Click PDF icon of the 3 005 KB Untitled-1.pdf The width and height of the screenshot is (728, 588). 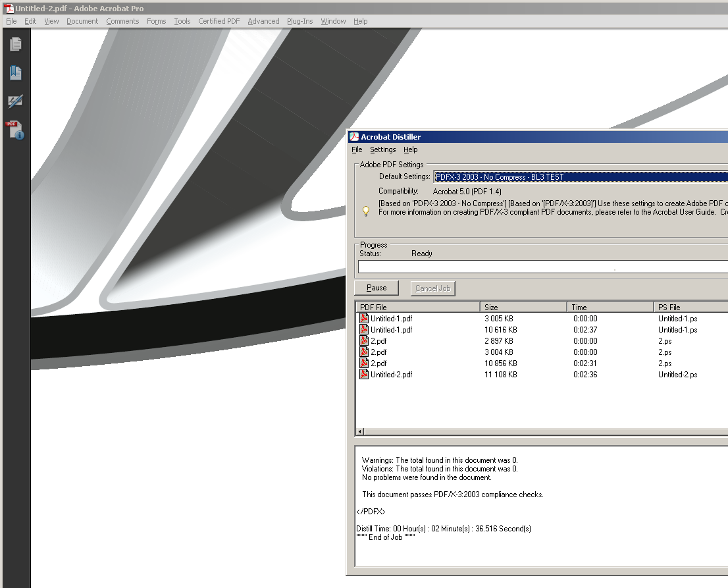pyautogui.click(x=364, y=318)
